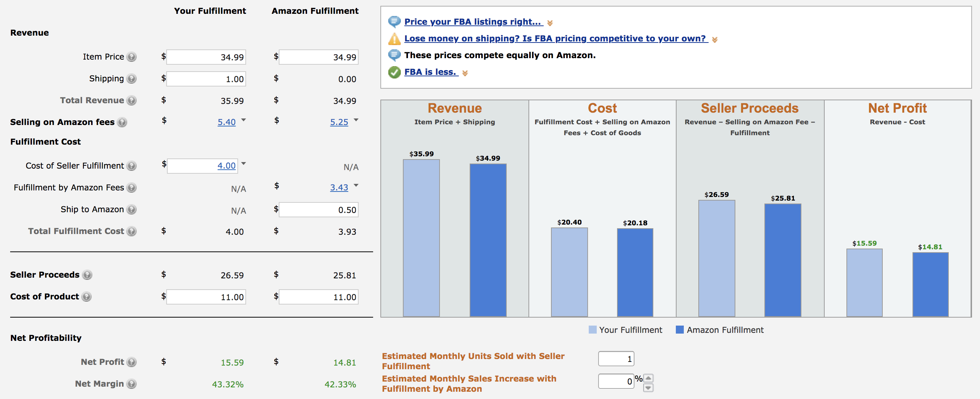The image size is (980, 399).
Task: Click Your Fulfillment Item Price field
Action: tap(206, 57)
